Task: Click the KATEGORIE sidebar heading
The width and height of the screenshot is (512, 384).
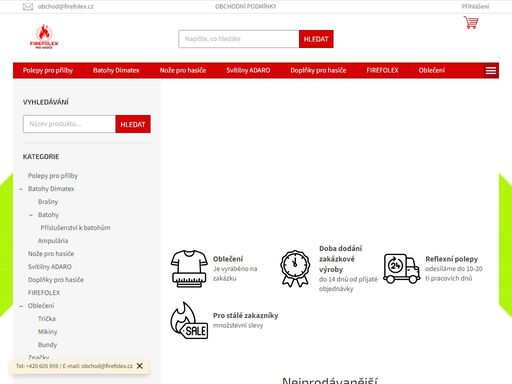Action: pos(41,157)
